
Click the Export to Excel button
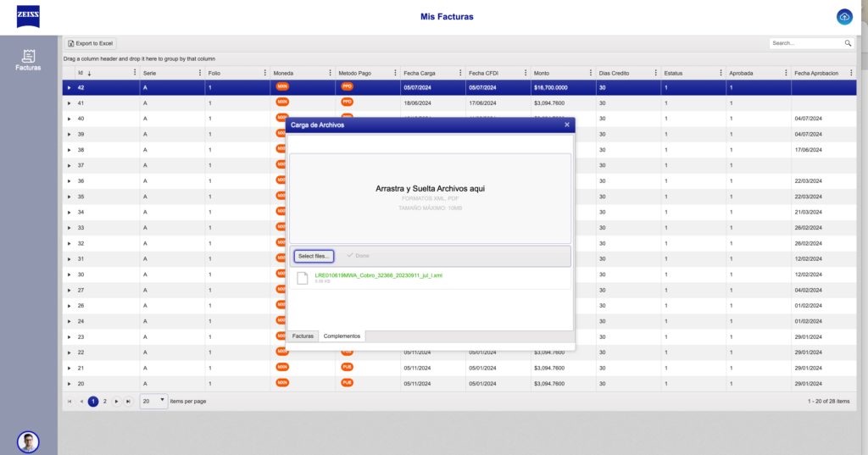tap(91, 43)
